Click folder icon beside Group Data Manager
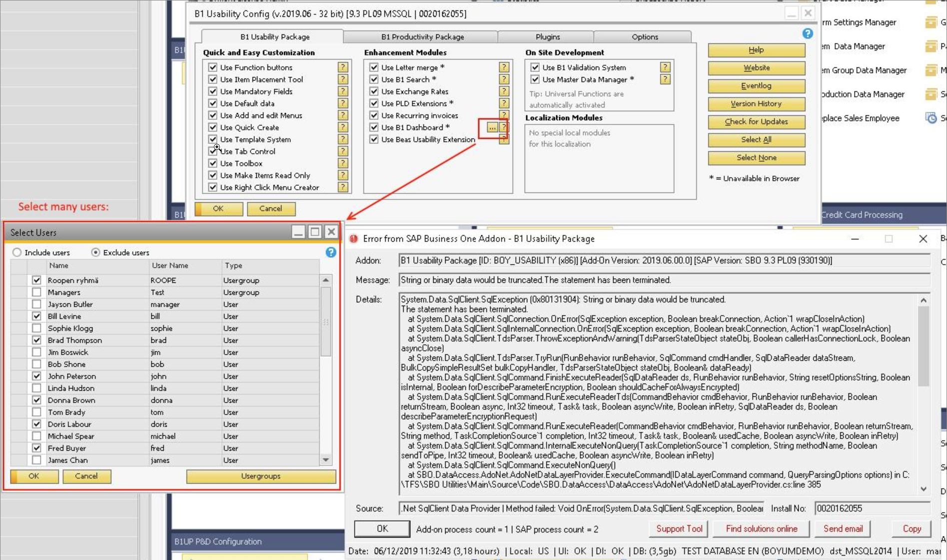This screenshot has width=947, height=560. coord(931,70)
